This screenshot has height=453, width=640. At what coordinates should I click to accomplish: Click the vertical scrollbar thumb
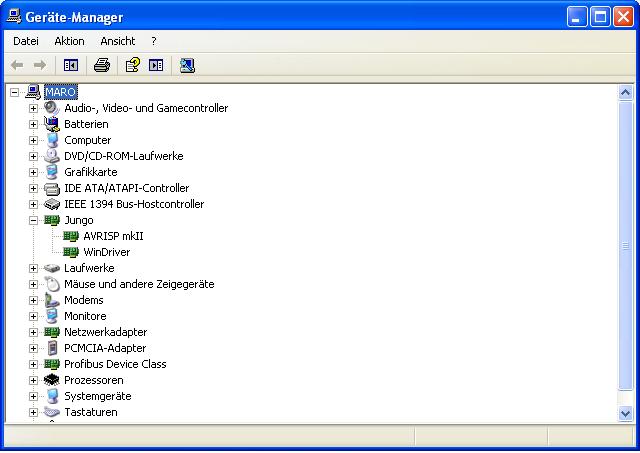(625, 246)
